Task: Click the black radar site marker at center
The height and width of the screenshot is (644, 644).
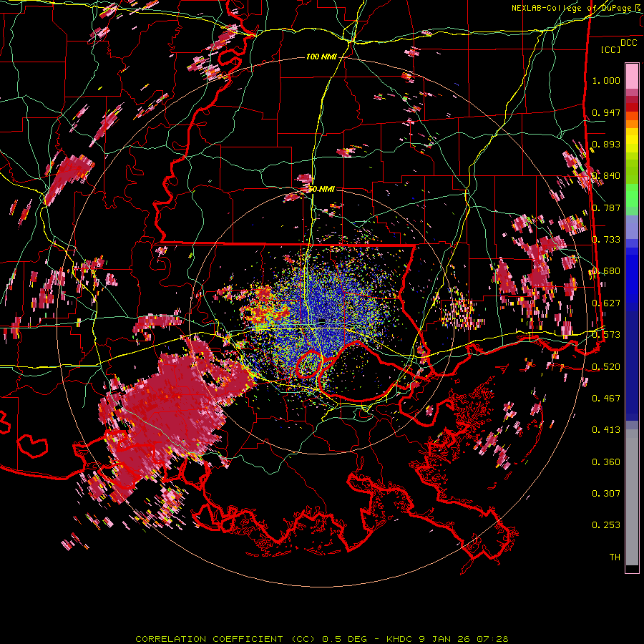Action: coord(322,321)
